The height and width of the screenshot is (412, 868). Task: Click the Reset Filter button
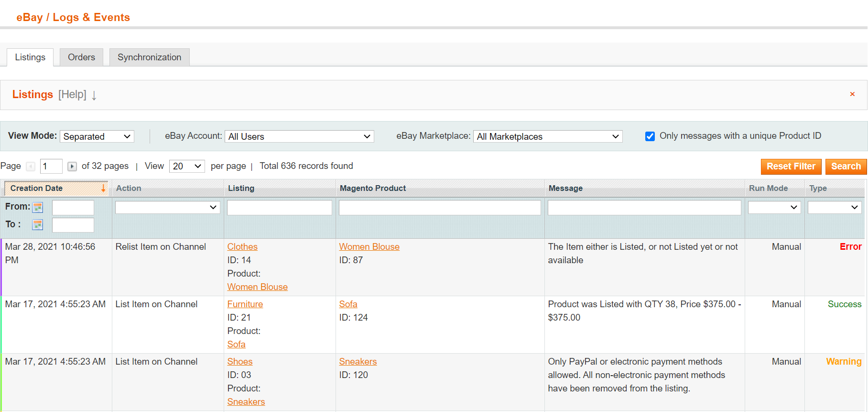[x=791, y=167]
